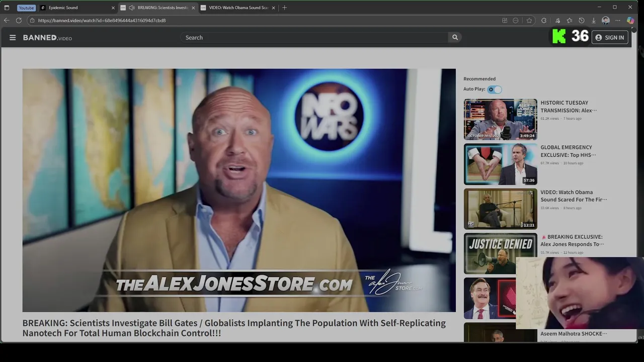Viewport: 644px width, 362px height.
Task: Open the browser profile avatar
Action: (606, 20)
